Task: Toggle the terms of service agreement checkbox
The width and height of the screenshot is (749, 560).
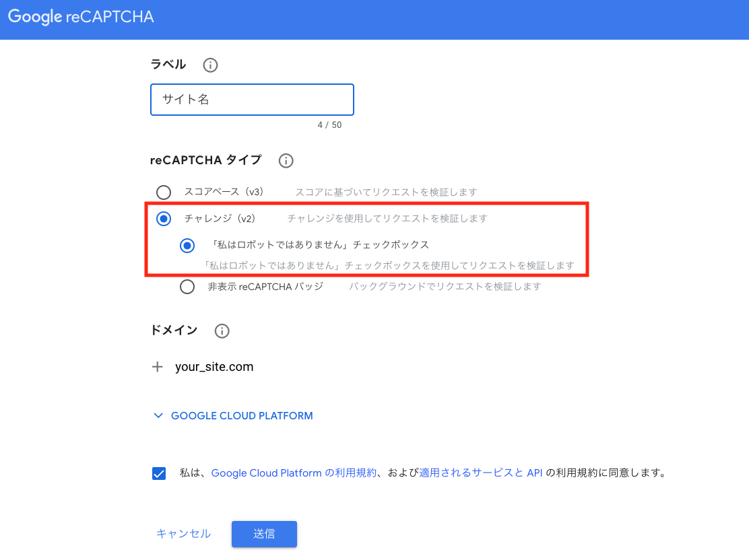Action: (x=159, y=473)
